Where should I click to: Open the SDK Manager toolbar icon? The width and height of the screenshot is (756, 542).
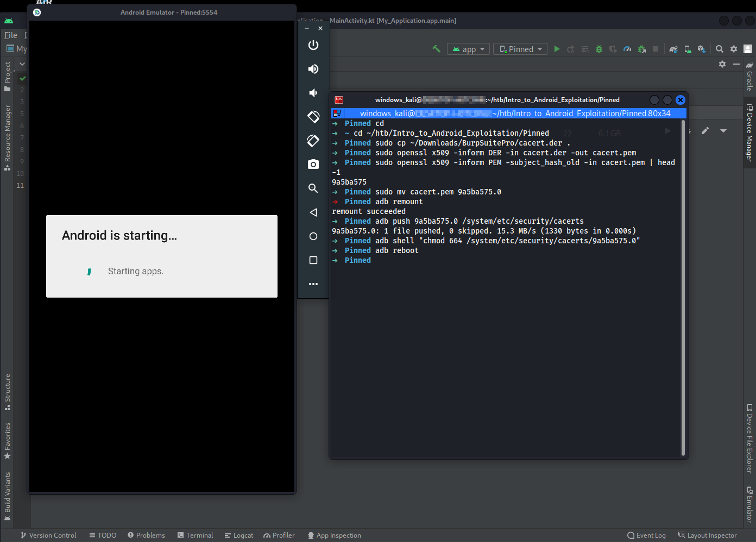coord(702,49)
